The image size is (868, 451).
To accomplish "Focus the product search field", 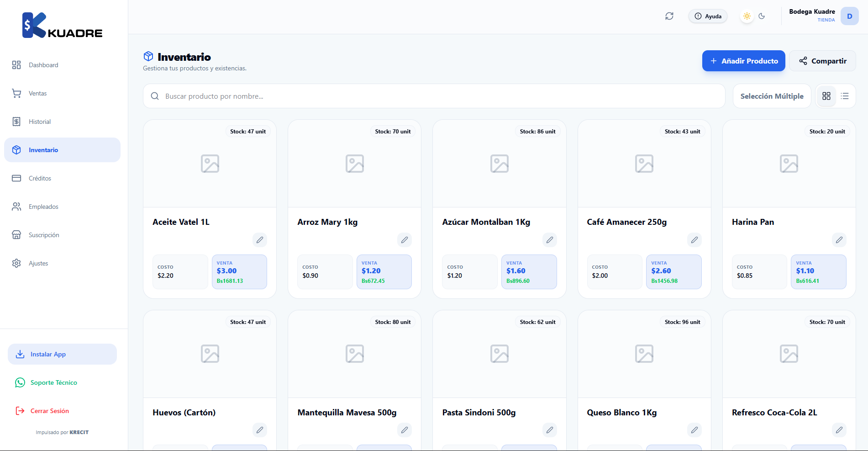I will tap(434, 96).
